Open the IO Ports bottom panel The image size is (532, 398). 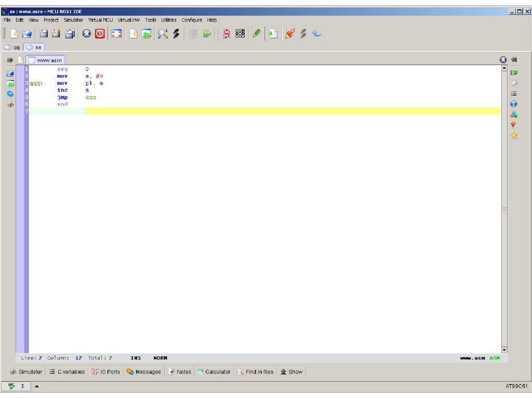[x=105, y=372]
